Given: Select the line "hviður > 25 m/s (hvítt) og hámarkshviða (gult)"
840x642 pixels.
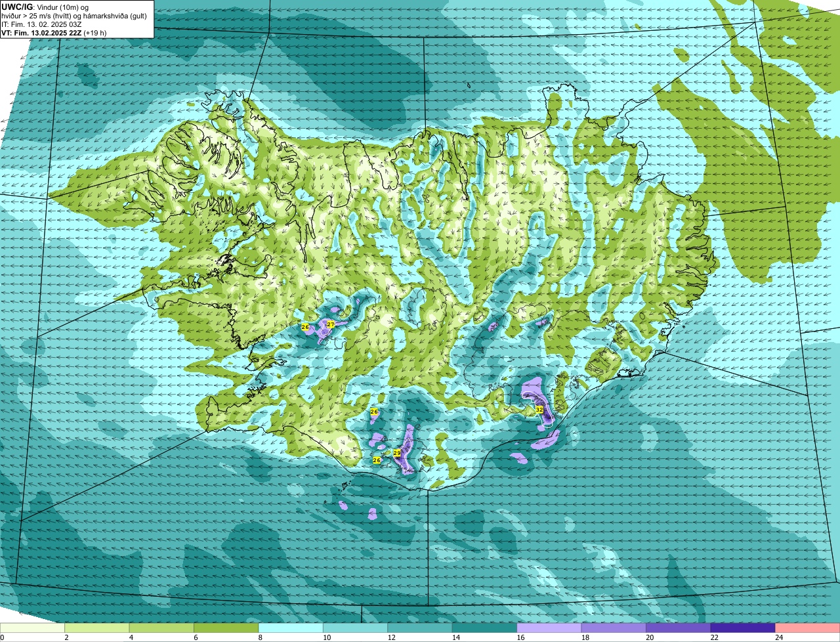Looking at the screenshot, I should pos(74,15).
